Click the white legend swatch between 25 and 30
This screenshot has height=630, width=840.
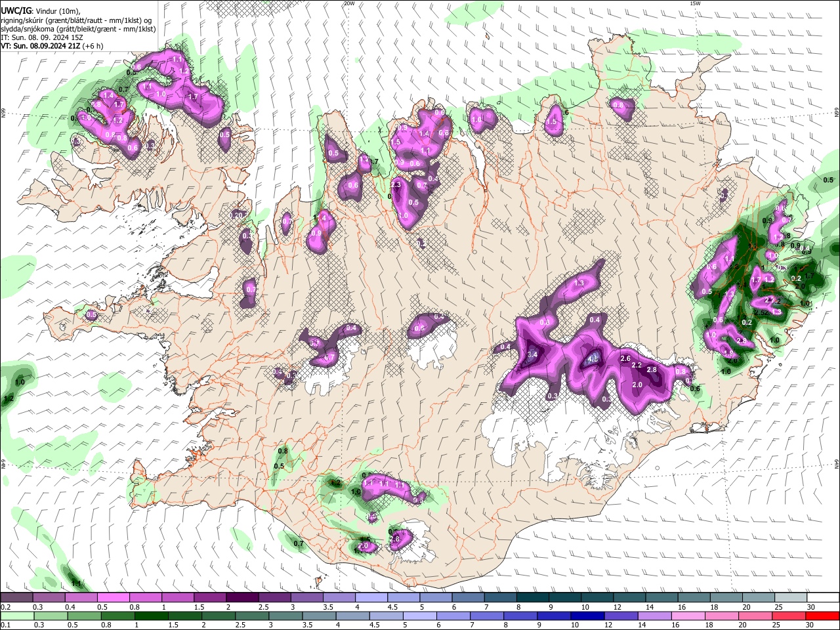coord(790,598)
